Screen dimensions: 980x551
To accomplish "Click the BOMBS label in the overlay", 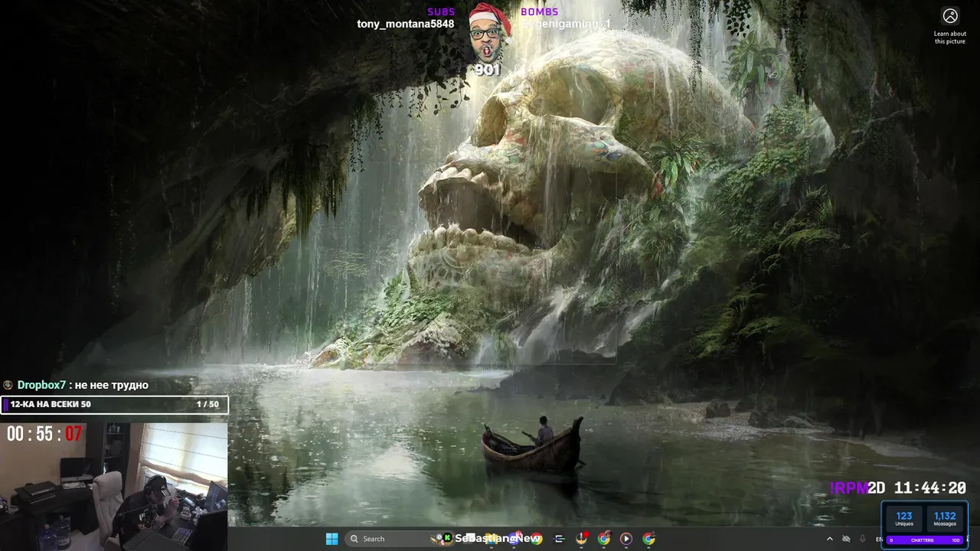I will 540,11.
